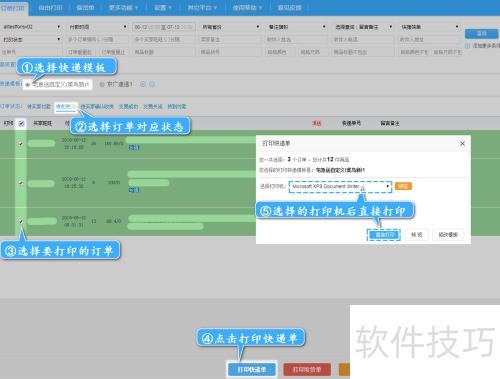Open the 选择查询：留言备注 dropdown
The image size is (500, 379).
click(x=363, y=27)
